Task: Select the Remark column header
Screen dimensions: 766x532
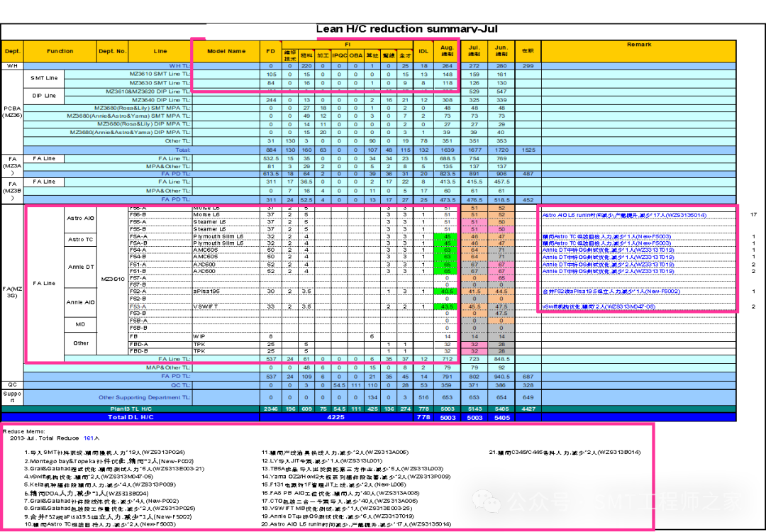Action: click(638, 45)
